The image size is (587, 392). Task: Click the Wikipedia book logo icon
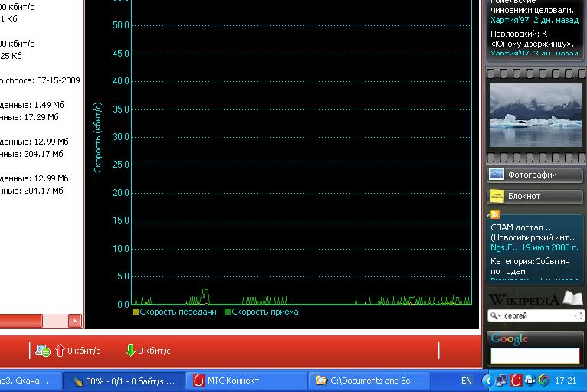coord(572,299)
